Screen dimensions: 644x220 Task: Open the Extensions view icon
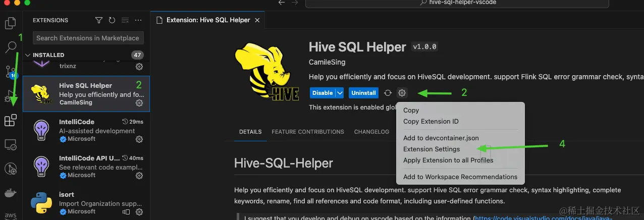[x=10, y=121]
